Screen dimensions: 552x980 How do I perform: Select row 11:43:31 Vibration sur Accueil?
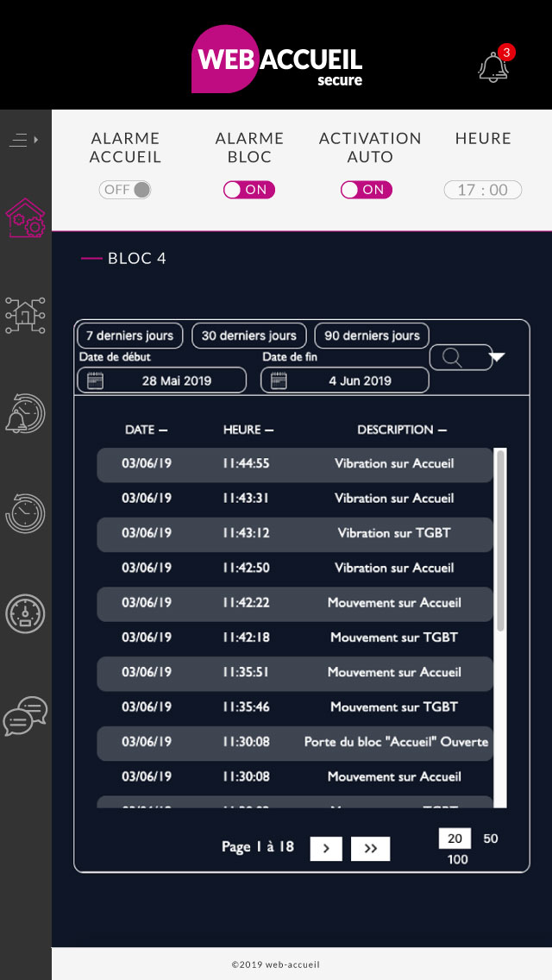click(x=295, y=499)
